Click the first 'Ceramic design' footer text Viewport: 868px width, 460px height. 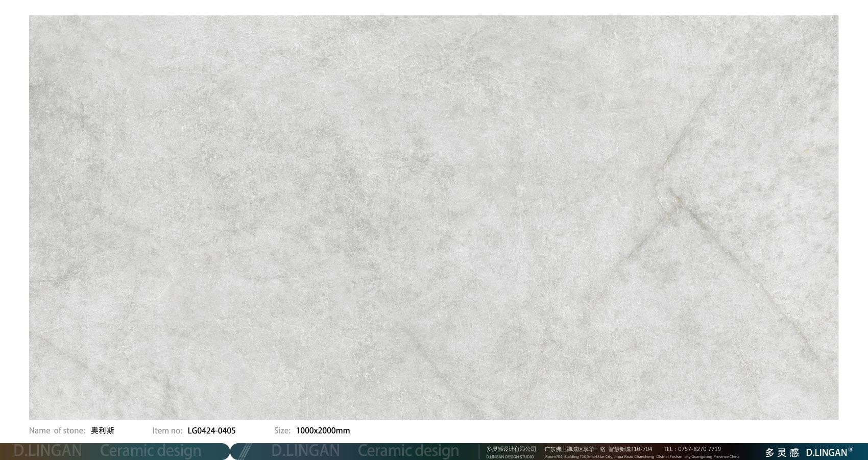tap(151, 451)
